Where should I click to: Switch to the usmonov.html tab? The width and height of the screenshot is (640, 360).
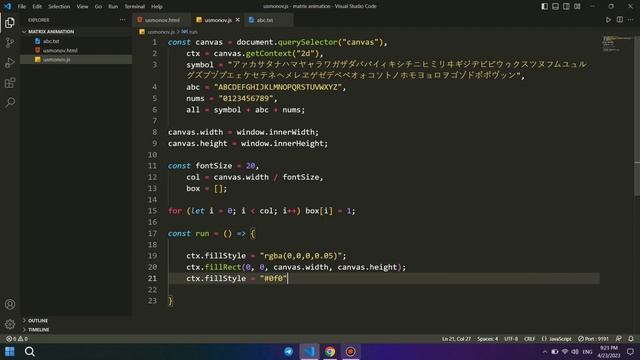[162, 20]
